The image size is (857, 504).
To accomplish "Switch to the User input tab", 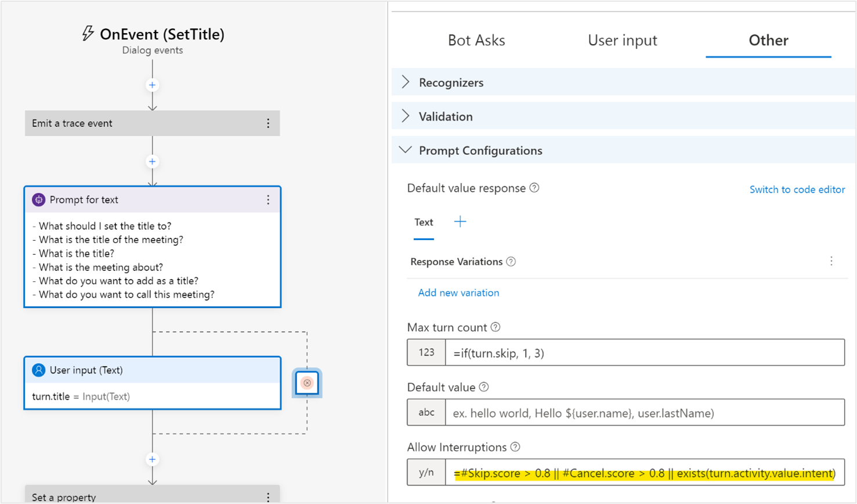I will pos(623,40).
